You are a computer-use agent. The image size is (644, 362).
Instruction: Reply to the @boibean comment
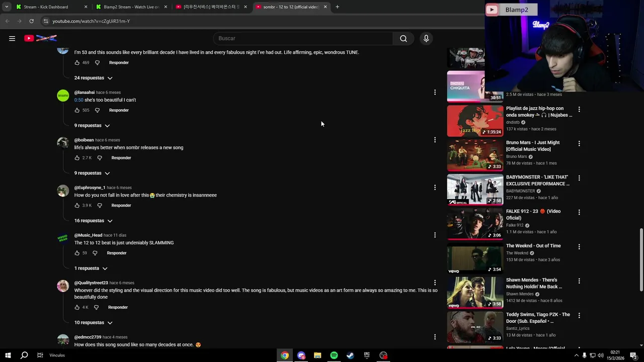(121, 158)
